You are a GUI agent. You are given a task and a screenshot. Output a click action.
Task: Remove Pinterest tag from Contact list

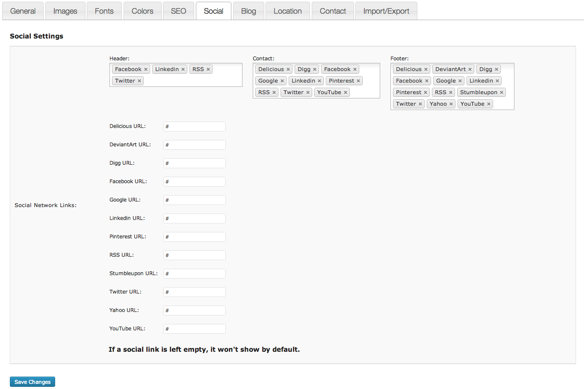click(358, 81)
